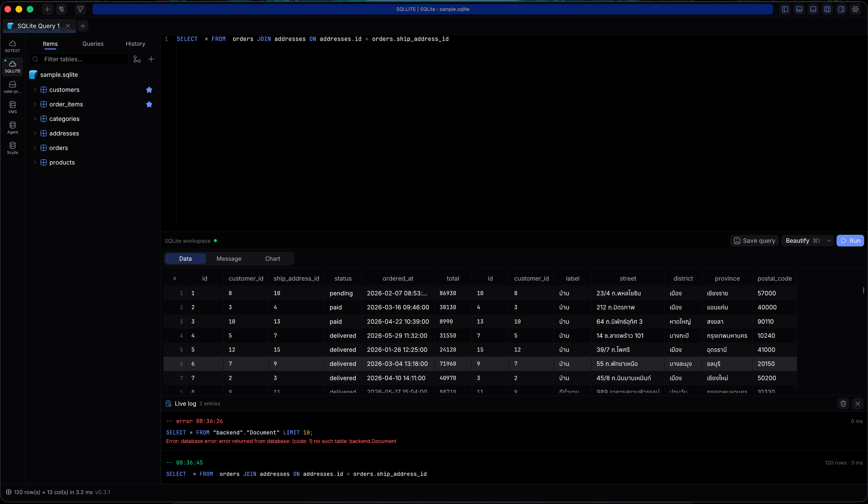Add a new connection with the plus button

47,9
